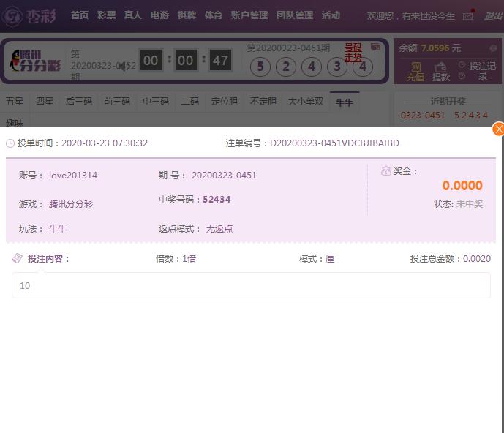Switch to the 前三码 tab
Viewport: 504px width, 433px height.
click(x=117, y=102)
